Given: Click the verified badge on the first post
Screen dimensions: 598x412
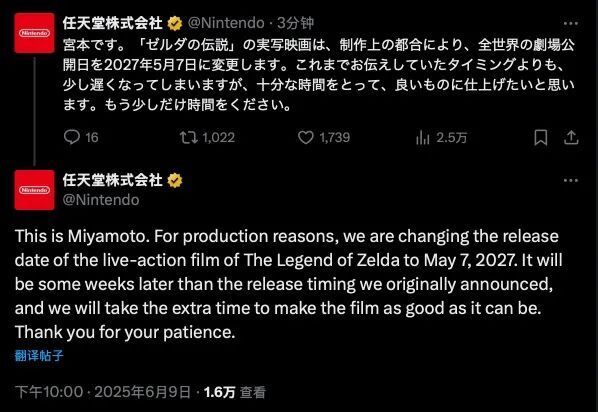Looking at the screenshot, I should 175,24.
